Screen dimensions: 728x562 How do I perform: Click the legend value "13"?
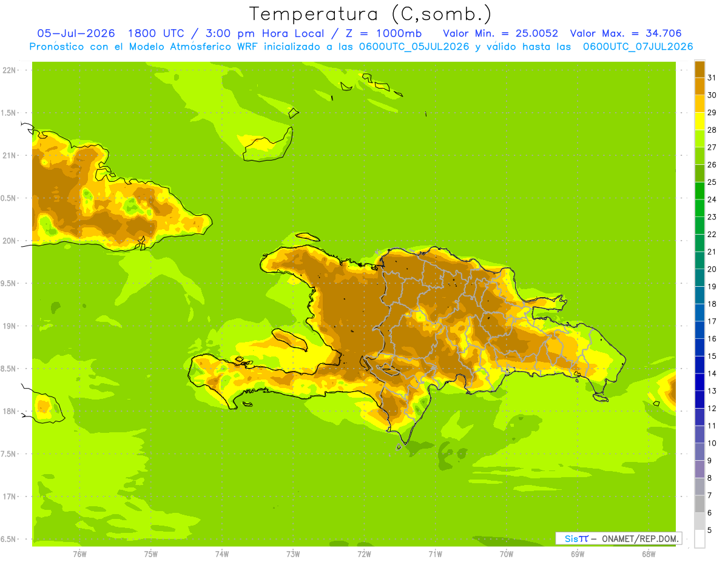[x=712, y=391]
